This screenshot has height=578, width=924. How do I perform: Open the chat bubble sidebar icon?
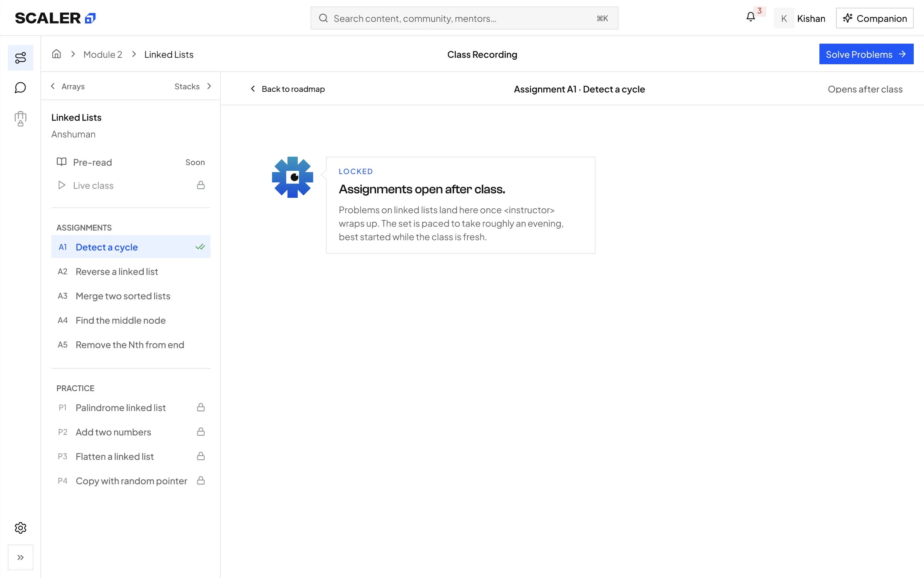20,88
